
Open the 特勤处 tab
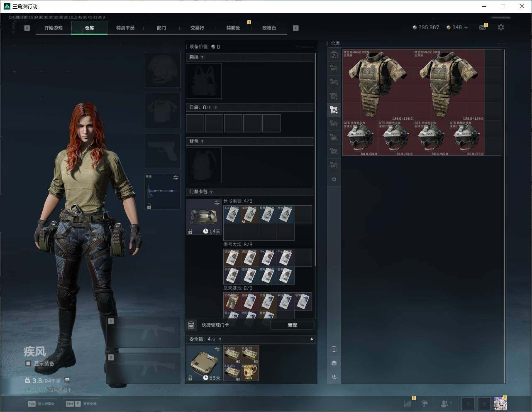233,28
